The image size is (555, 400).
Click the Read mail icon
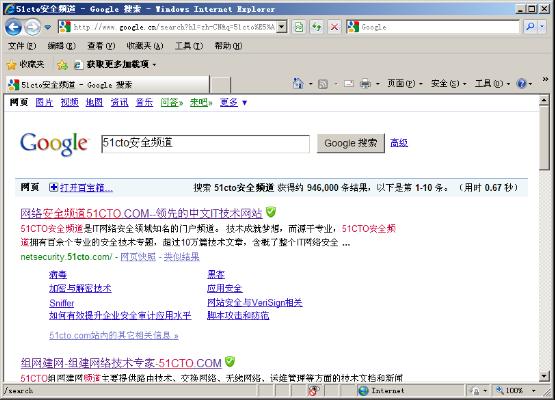click(x=349, y=84)
